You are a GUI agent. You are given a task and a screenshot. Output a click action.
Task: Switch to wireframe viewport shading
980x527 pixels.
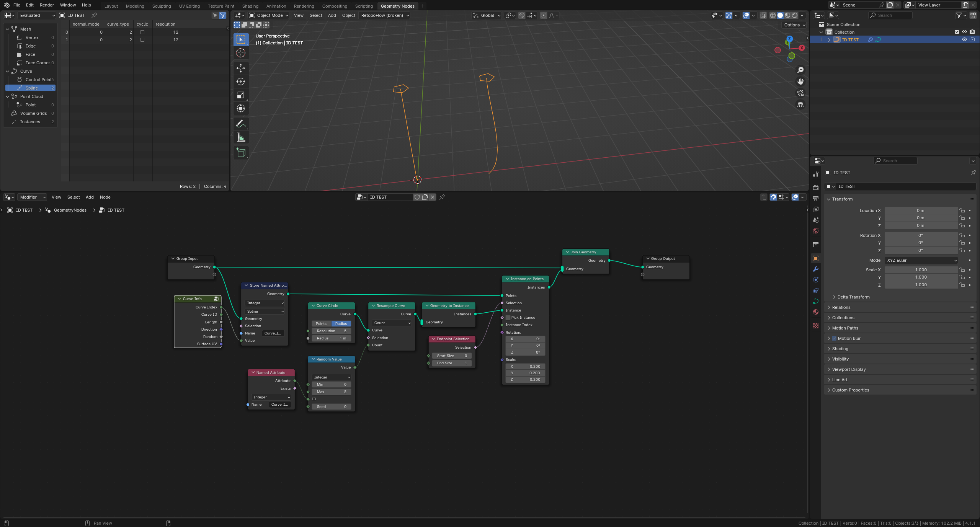tap(773, 15)
